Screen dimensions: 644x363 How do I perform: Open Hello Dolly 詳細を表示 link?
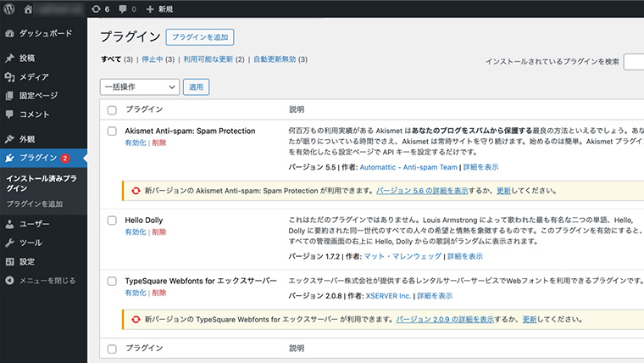click(x=464, y=256)
